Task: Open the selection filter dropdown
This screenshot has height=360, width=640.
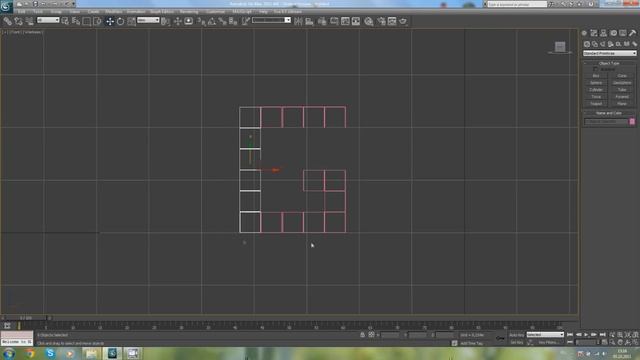Action: pyautogui.click(x=48, y=20)
